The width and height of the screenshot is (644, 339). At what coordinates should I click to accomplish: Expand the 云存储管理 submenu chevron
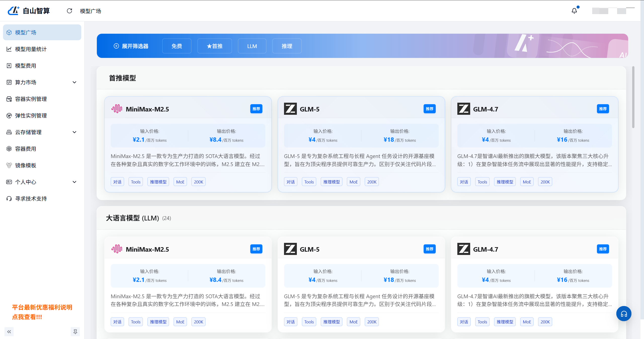click(x=74, y=132)
